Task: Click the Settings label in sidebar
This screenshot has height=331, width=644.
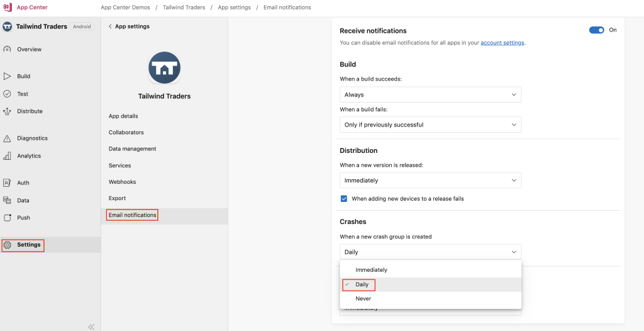Action: point(29,245)
